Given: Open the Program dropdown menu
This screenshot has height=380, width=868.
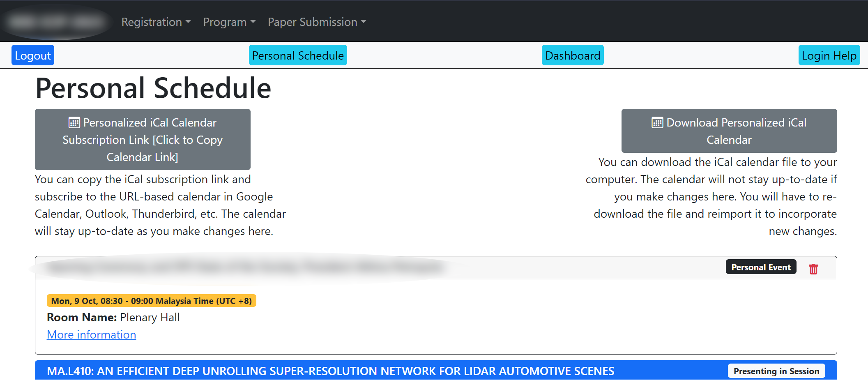Looking at the screenshot, I should [x=229, y=22].
